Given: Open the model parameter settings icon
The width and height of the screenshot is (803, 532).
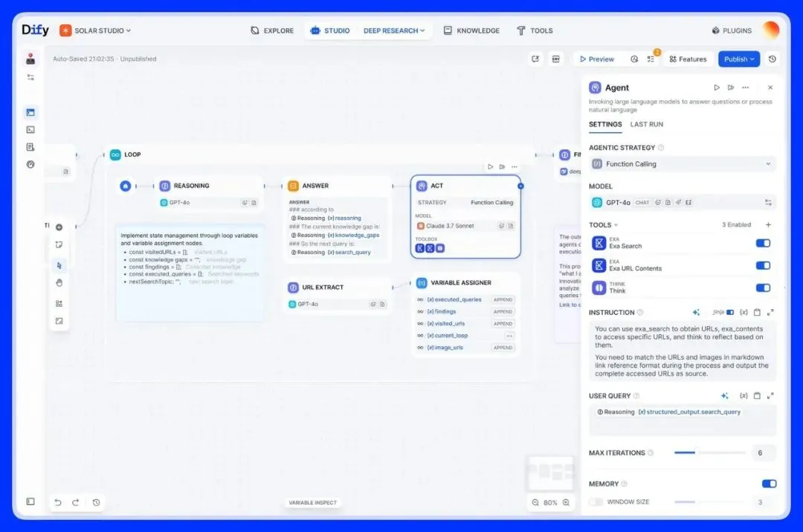Looking at the screenshot, I should coord(768,203).
